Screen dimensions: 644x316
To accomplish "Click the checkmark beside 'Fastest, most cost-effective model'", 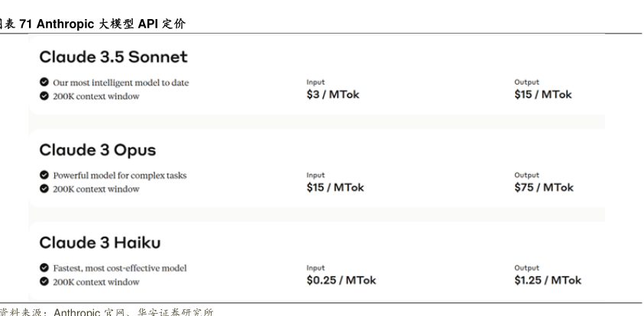I will pos(44,268).
